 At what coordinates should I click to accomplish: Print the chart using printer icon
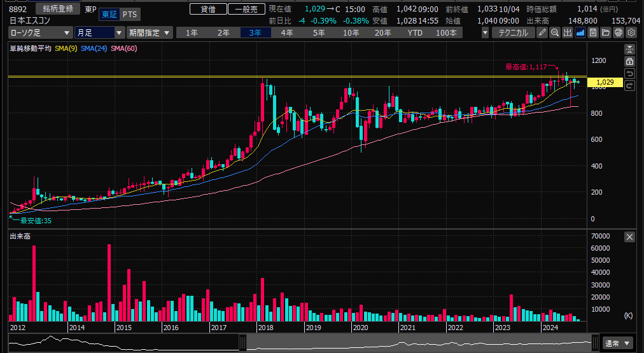pos(619,32)
